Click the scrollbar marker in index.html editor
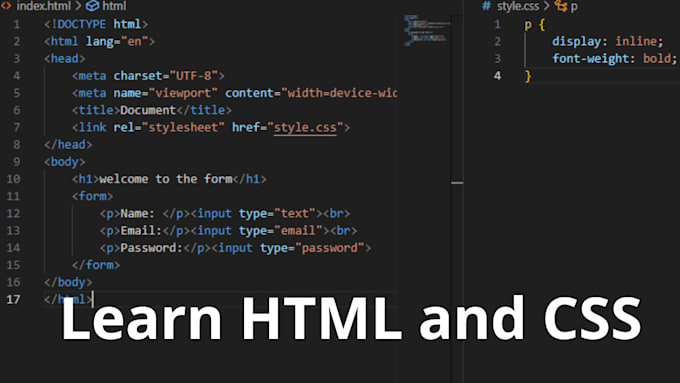 pyautogui.click(x=457, y=183)
